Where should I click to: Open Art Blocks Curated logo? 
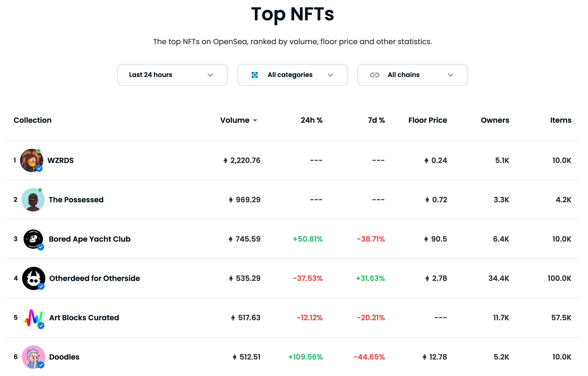33,318
